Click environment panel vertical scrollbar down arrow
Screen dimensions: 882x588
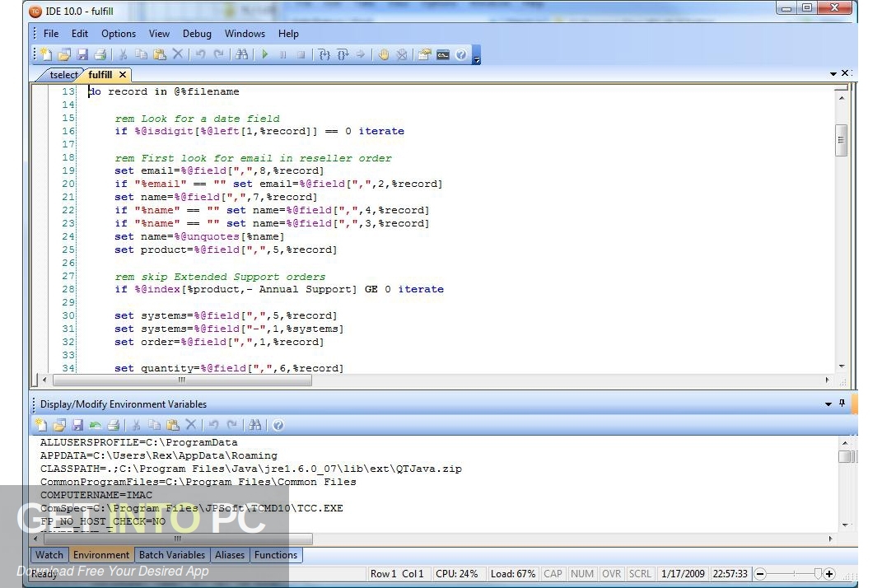pos(844,525)
